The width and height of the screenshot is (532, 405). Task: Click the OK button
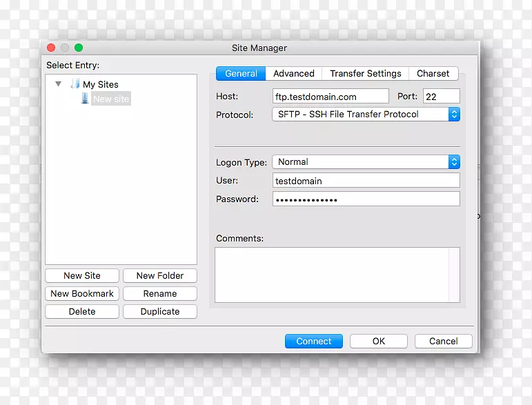[x=378, y=342]
